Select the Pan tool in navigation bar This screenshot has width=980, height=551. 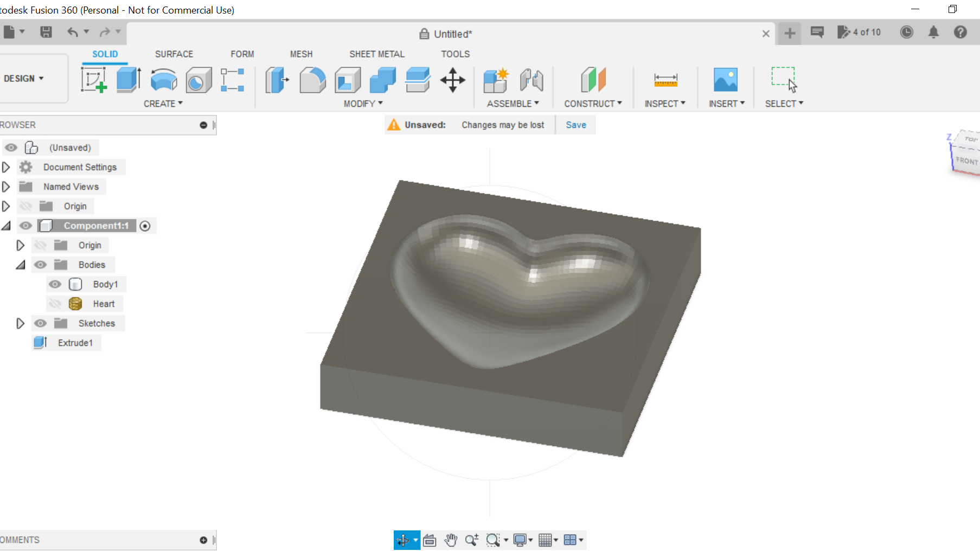coord(451,540)
